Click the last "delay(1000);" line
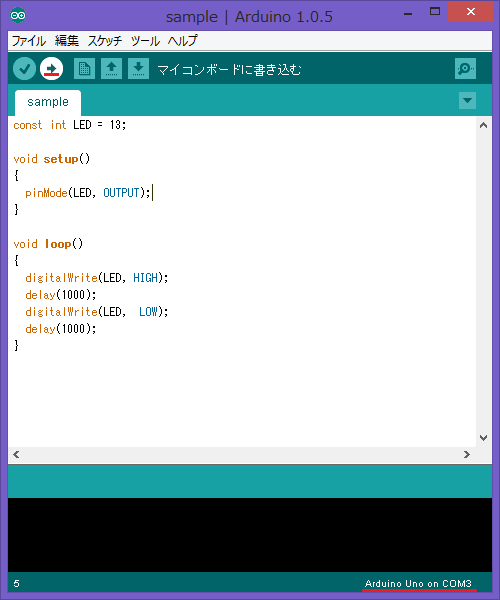This screenshot has width=500, height=600. click(61, 329)
